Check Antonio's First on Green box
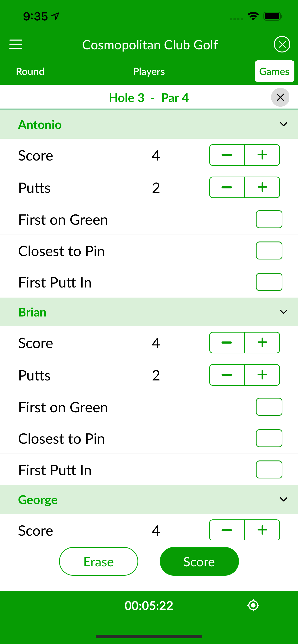 click(269, 219)
